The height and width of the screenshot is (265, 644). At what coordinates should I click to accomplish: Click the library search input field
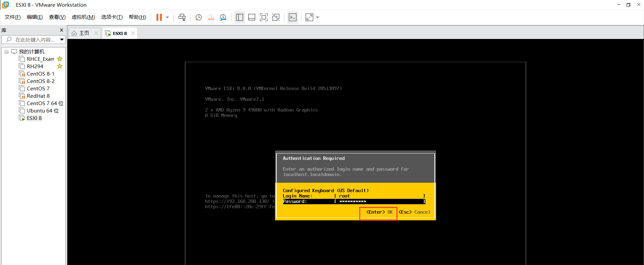[x=34, y=40]
